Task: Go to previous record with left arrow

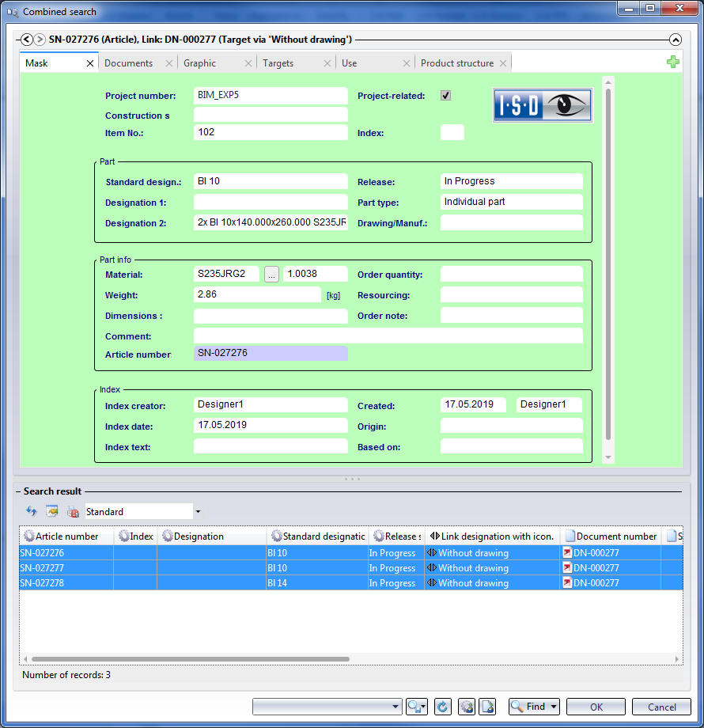Action: pyautogui.click(x=27, y=40)
